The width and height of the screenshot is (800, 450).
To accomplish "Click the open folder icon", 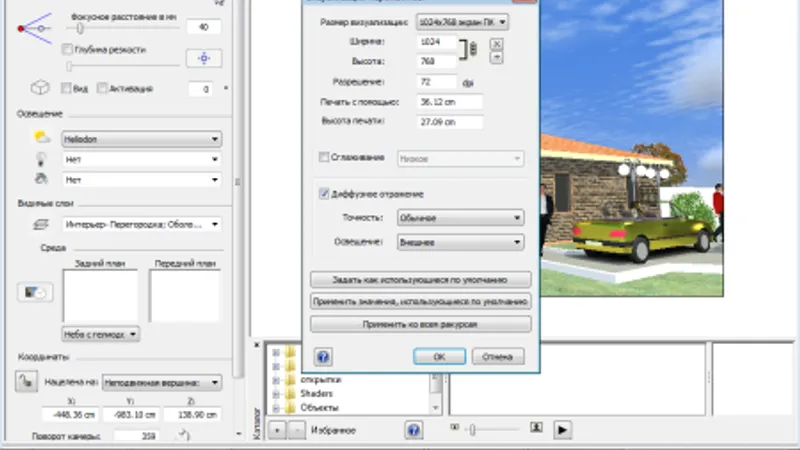I will [x=290, y=379].
